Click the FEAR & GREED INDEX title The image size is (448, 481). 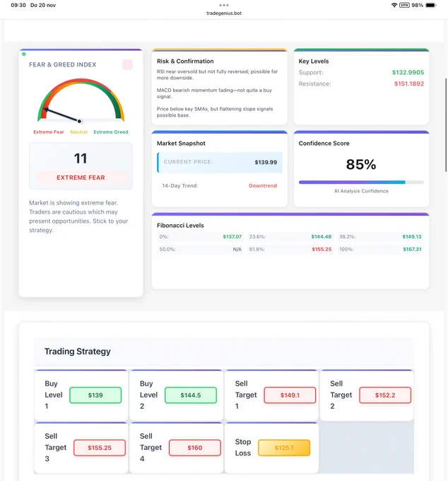coord(63,64)
